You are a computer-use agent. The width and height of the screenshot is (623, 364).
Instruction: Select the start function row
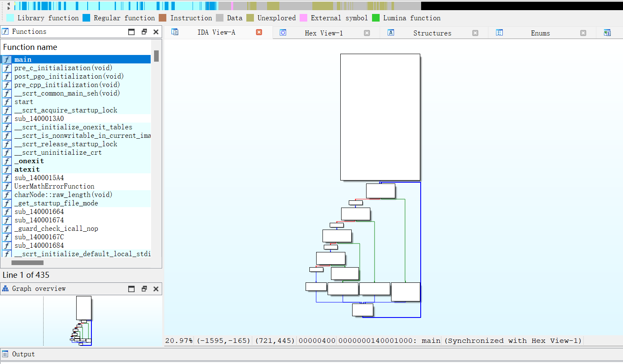pyautogui.click(x=76, y=101)
